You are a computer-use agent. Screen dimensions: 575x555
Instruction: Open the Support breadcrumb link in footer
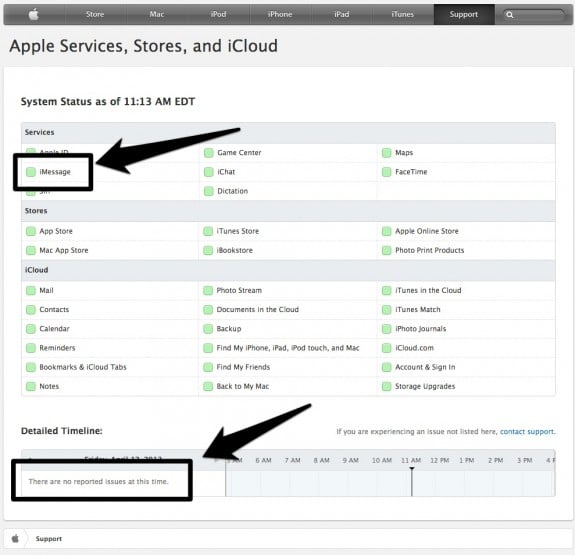coord(49,538)
